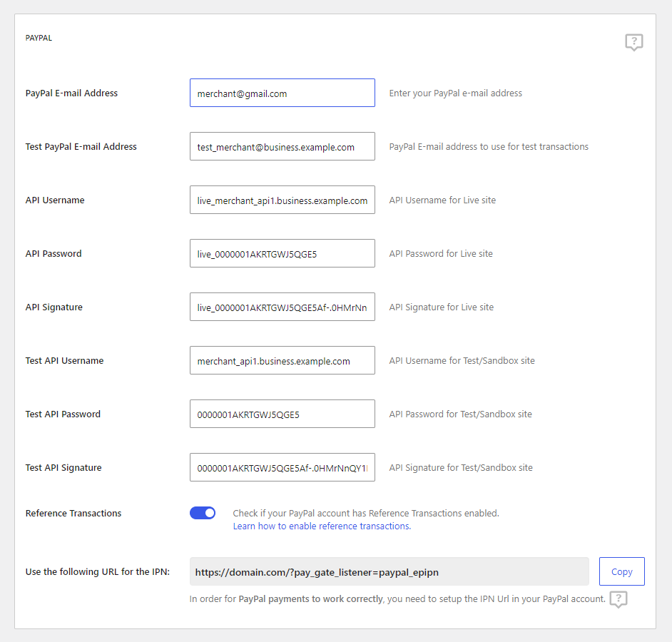
Task: Select the 'Enter your PayPal e-mail address' hint
Action: pyautogui.click(x=456, y=93)
